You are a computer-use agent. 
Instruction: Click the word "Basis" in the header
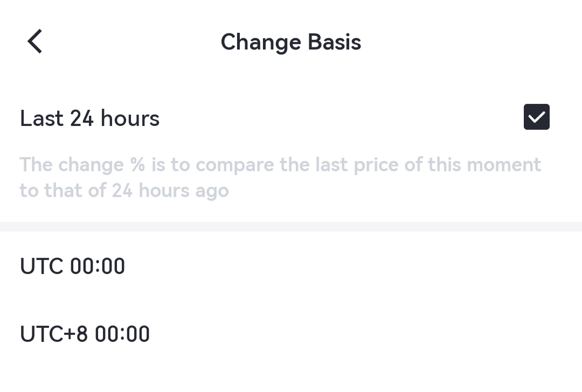tap(334, 42)
